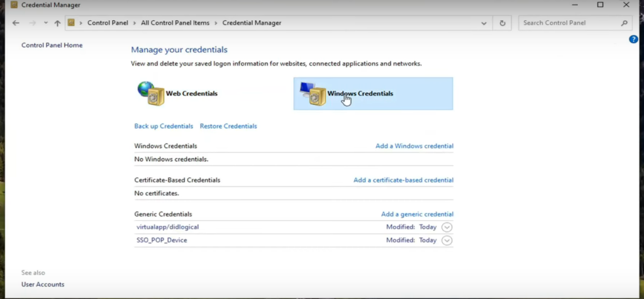
Task: Click the Search Control Panel field
Action: point(569,23)
